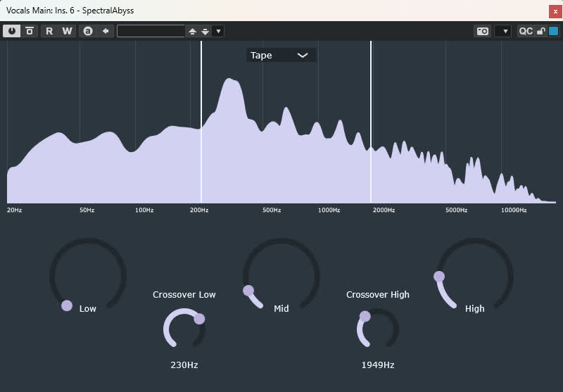Click the 1000Hz frequency axis label

coord(329,210)
